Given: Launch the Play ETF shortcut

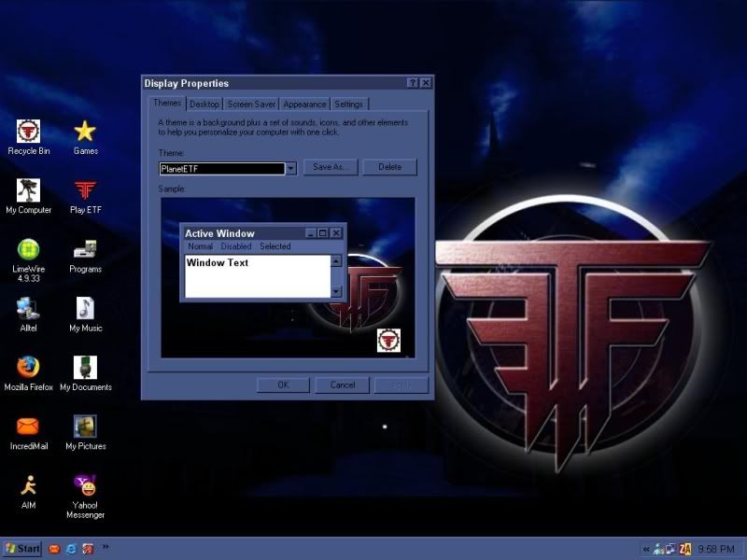Looking at the screenshot, I should (x=85, y=191).
